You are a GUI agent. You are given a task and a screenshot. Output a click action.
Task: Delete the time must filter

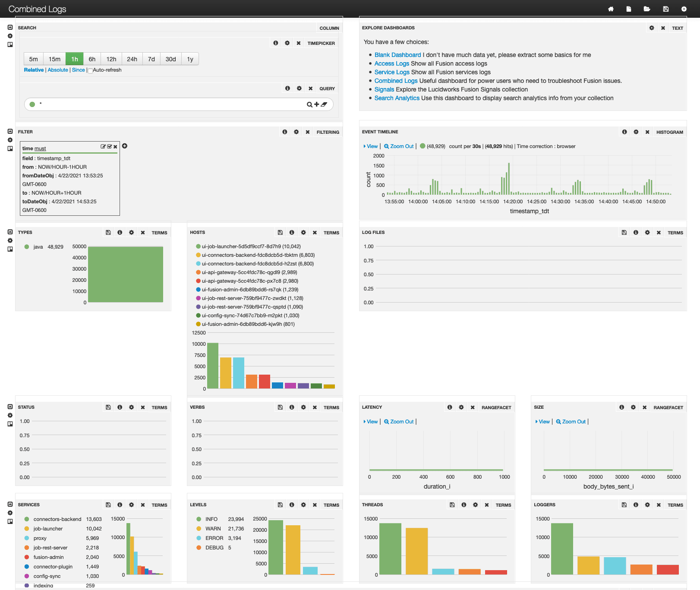click(x=115, y=147)
